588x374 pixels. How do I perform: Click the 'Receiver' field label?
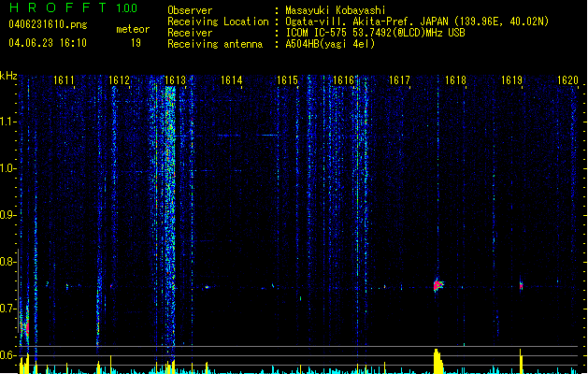tap(190, 33)
